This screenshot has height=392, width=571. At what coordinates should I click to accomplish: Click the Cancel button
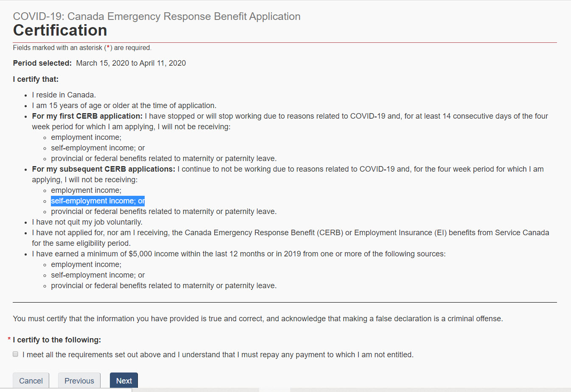(x=31, y=381)
